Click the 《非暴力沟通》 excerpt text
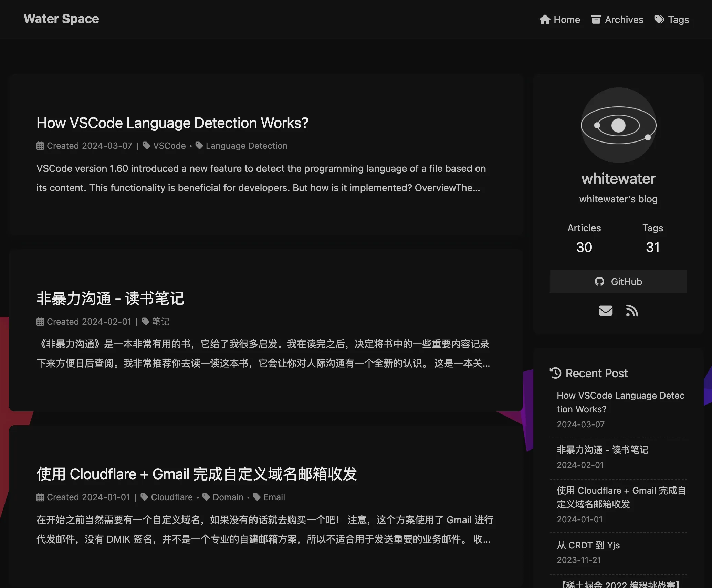Image resolution: width=712 pixels, height=588 pixels. pyautogui.click(x=263, y=354)
